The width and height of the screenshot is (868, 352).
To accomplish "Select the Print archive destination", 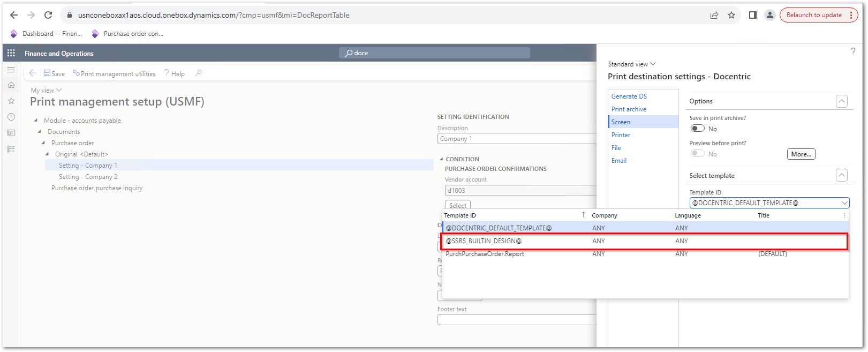I will click(629, 109).
